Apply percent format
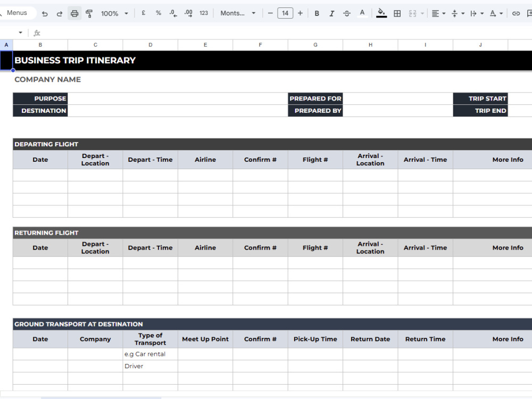Image resolution: width=532 pixels, height=399 pixels. (159, 13)
